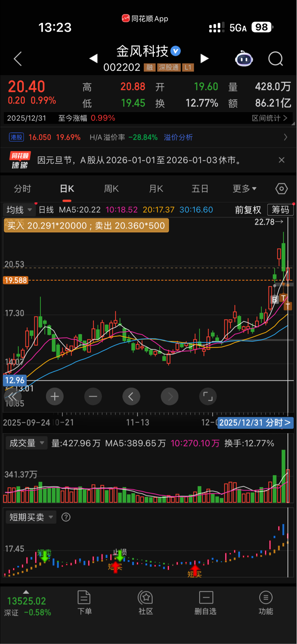Screen dimensions: 297x644
Task: Tap the L1 level badge
Action: point(188,68)
